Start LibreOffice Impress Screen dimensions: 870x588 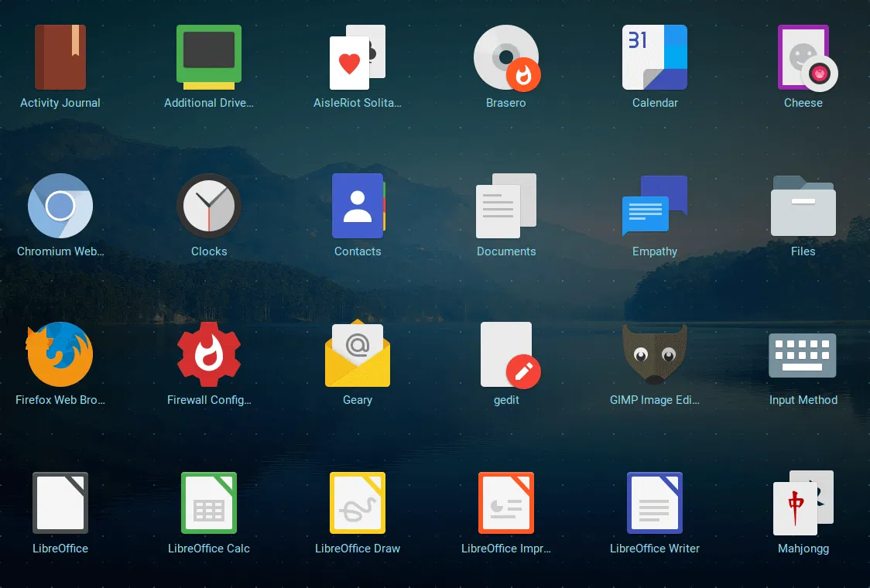506,502
